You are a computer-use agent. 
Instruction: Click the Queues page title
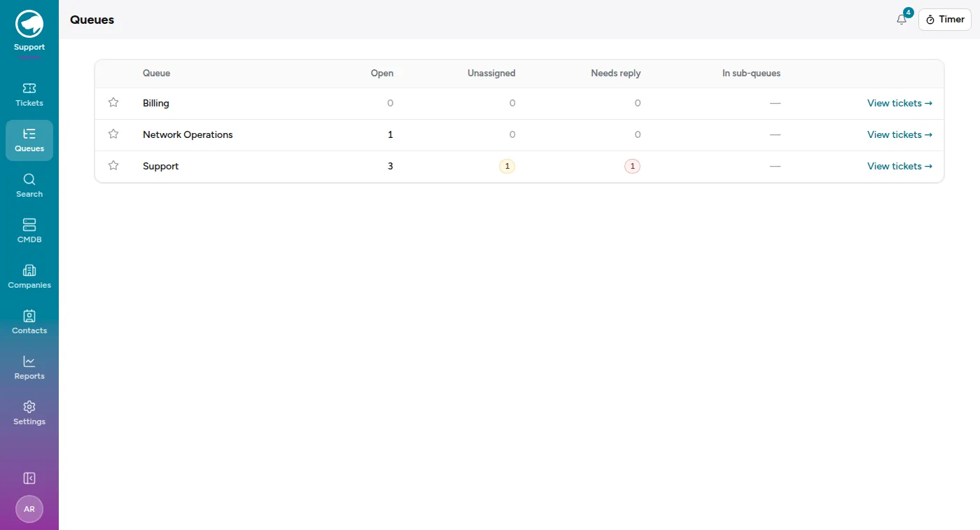pyautogui.click(x=92, y=20)
